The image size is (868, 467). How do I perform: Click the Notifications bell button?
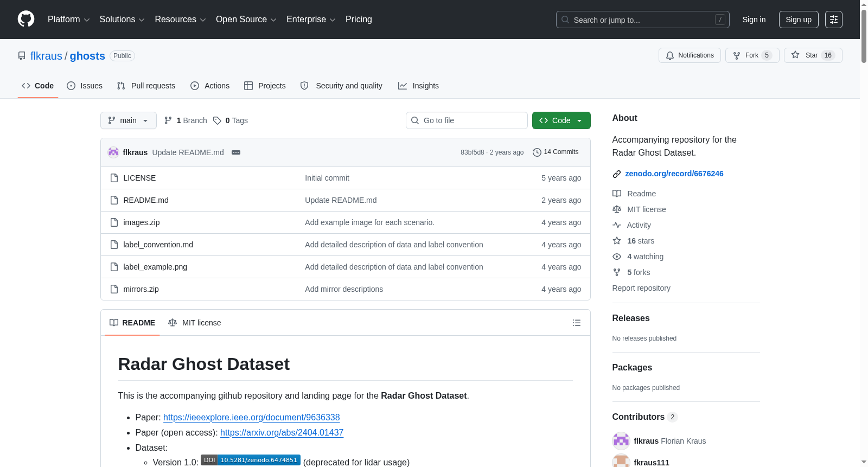point(690,55)
